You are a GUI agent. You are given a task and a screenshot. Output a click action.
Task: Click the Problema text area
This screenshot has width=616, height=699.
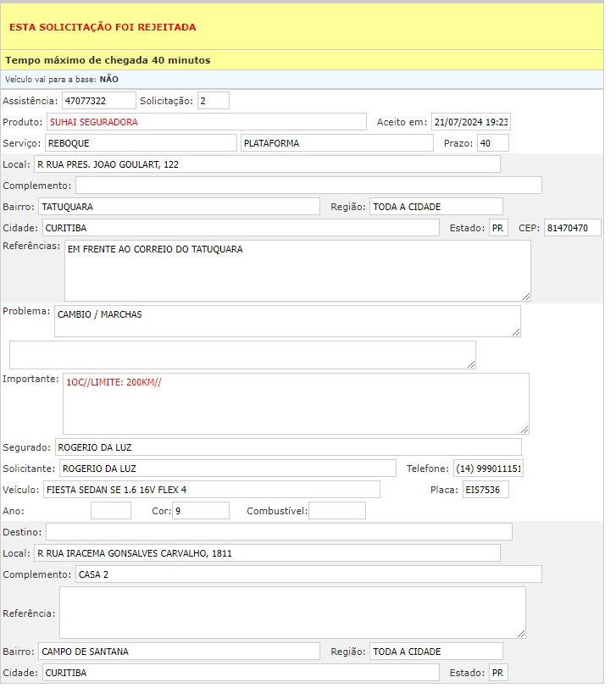click(287, 321)
